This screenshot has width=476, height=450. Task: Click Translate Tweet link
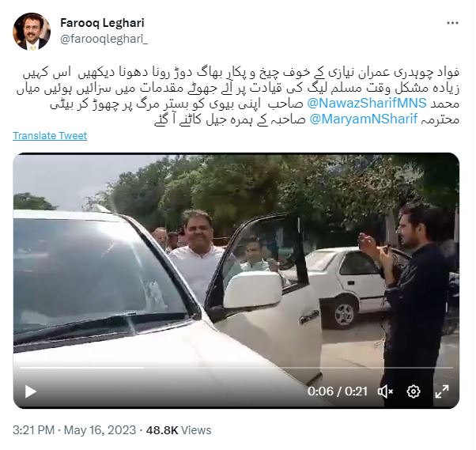(50, 135)
